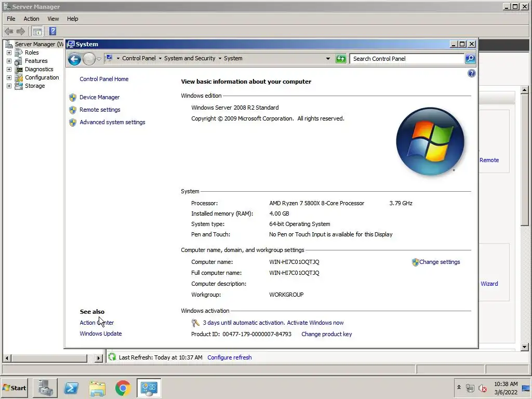Click the Configuration icon in the tree
The image size is (532, 399).
[x=19, y=78]
